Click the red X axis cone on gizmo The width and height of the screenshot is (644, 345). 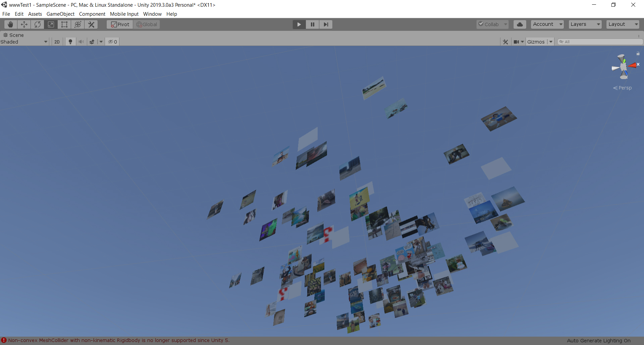pos(633,65)
